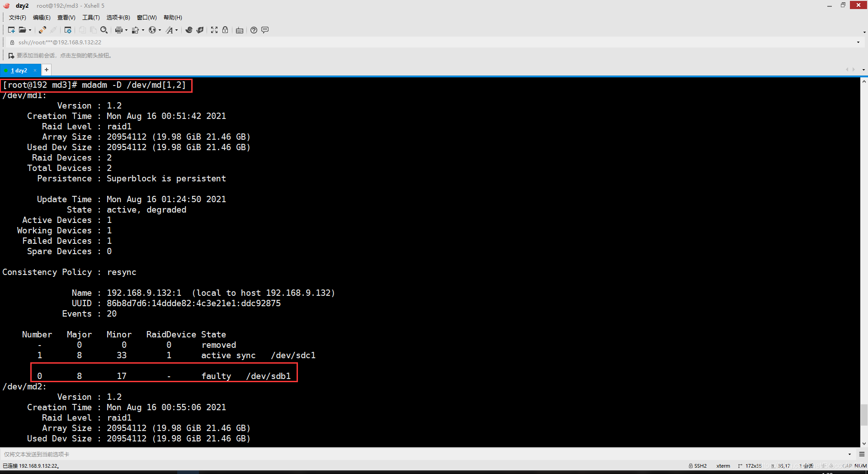The width and height of the screenshot is (868, 474).
Task: Click the tab scroll right arrow
Action: 854,70
